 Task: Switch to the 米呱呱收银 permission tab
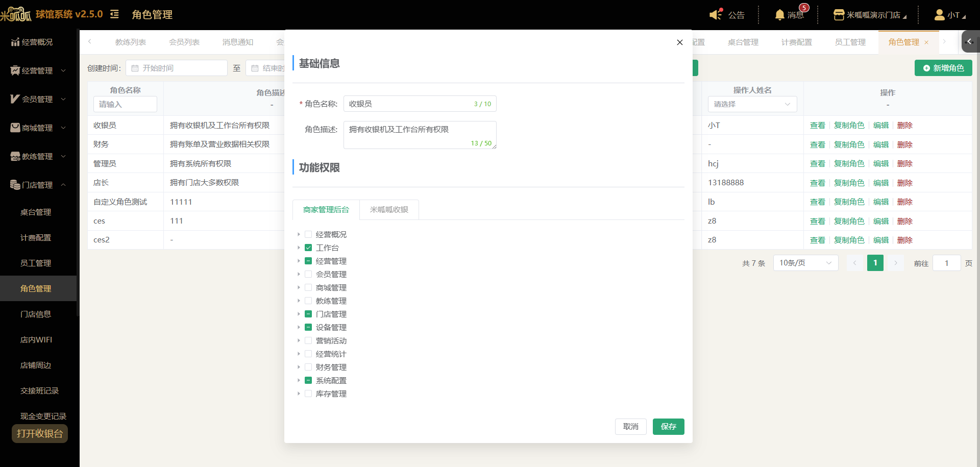pos(389,210)
